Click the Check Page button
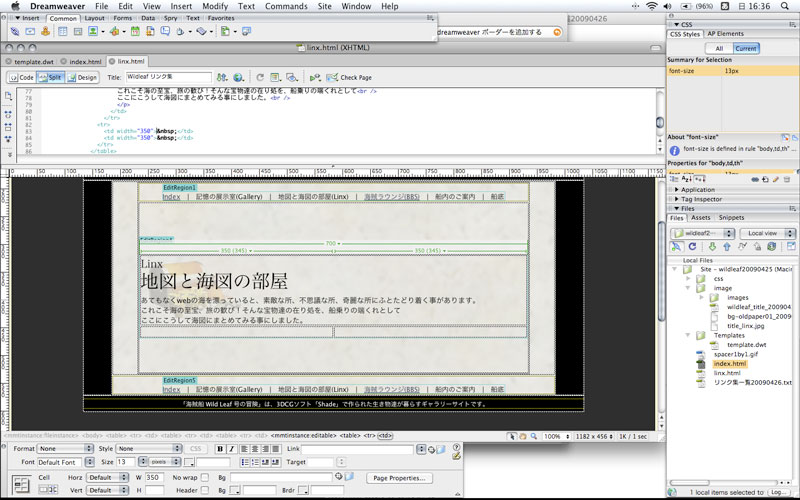800x500 pixels. [x=349, y=78]
